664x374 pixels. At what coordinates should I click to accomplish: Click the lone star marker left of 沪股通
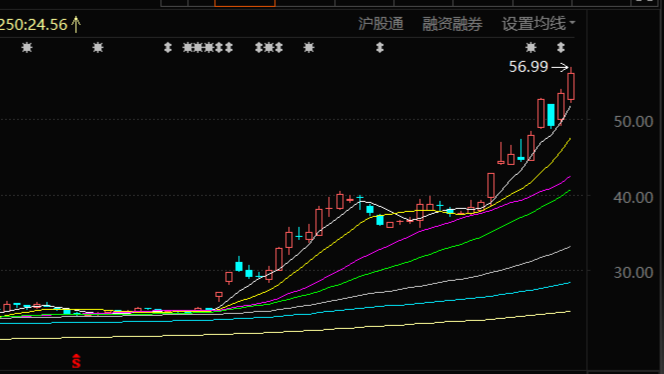[309, 47]
